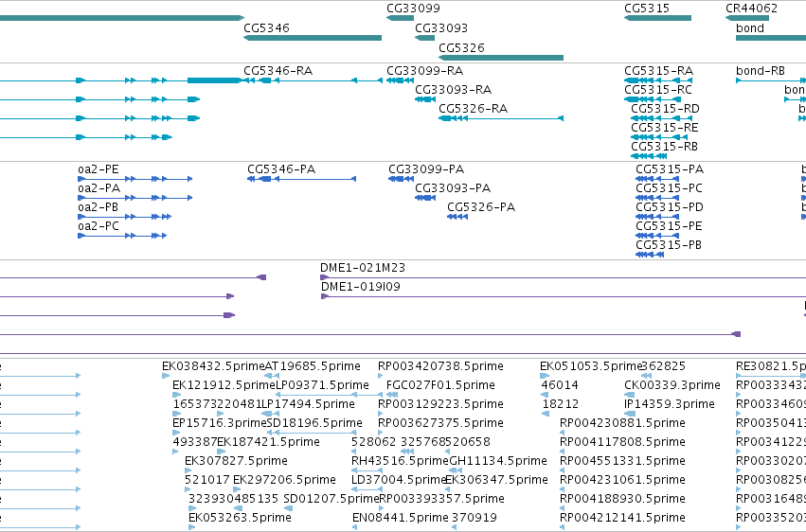The image size is (806, 532).
Task: Click the CG5315-RD transcript label
Action: tap(666, 109)
